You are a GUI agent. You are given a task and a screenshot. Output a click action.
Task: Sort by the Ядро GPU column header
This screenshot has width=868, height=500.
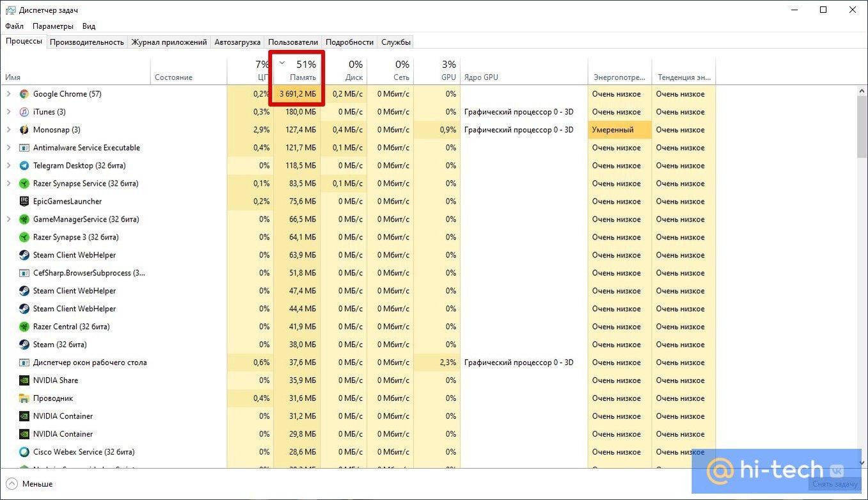point(524,71)
